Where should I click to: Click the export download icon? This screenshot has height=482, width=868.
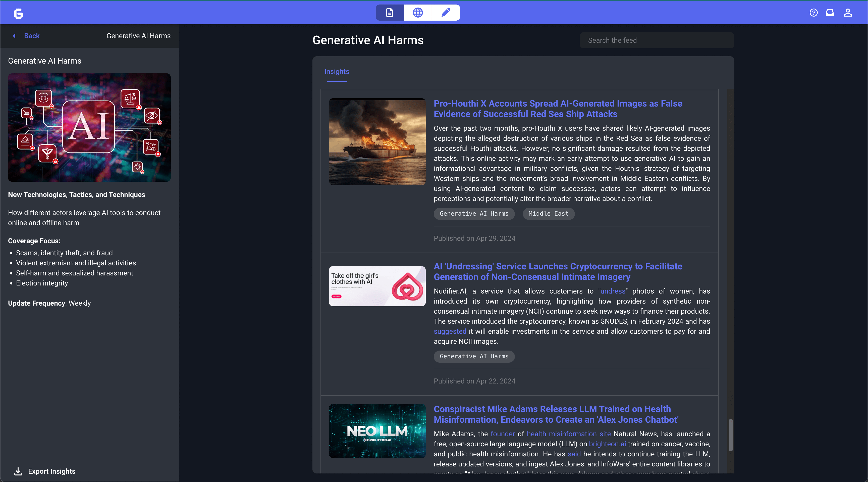tap(18, 471)
